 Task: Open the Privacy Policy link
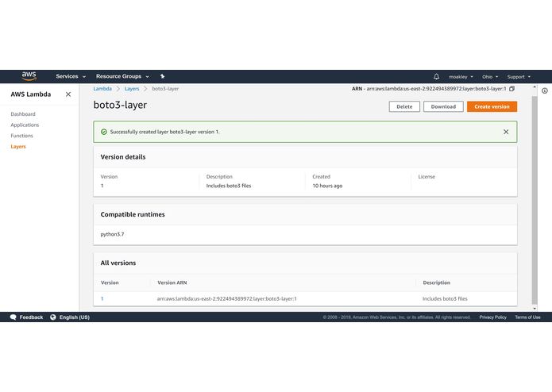(x=492, y=317)
